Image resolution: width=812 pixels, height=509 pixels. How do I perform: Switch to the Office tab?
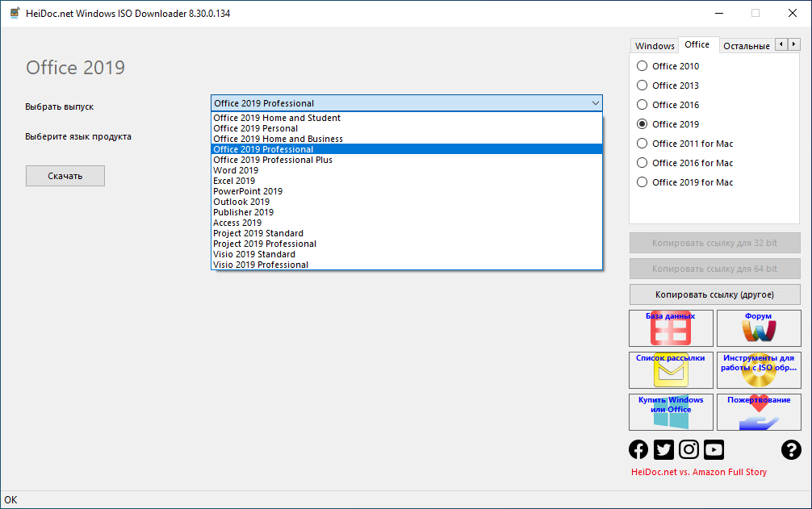pos(697,44)
